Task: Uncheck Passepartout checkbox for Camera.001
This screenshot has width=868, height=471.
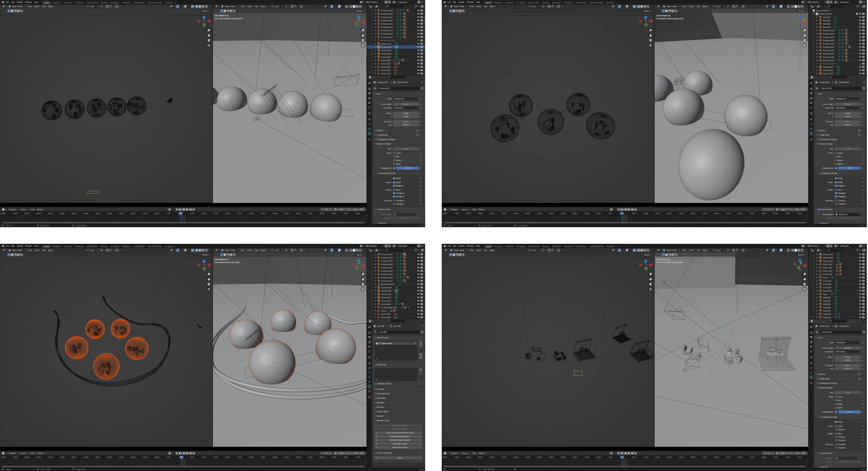Action: click(x=836, y=412)
